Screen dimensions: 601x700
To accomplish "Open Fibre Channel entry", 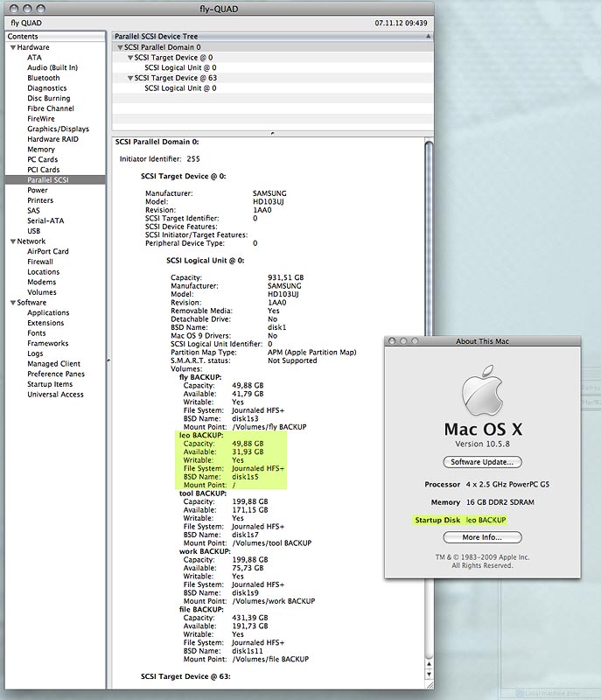I will [x=51, y=108].
